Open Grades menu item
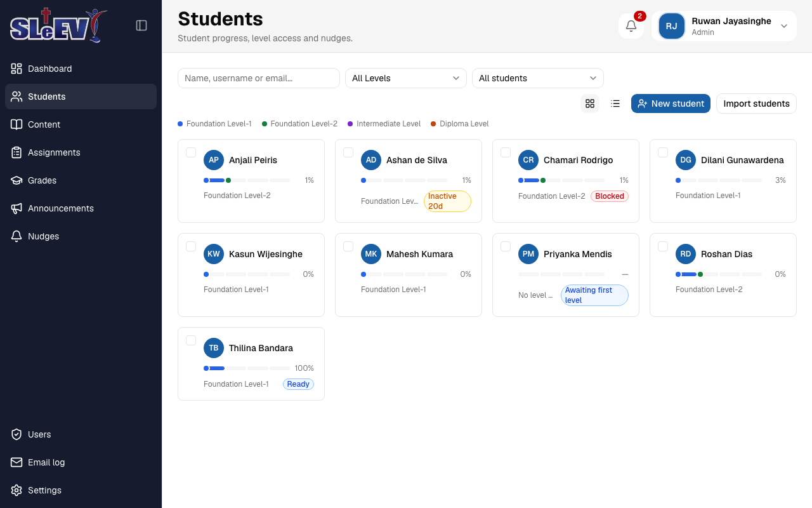 click(x=81, y=180)
